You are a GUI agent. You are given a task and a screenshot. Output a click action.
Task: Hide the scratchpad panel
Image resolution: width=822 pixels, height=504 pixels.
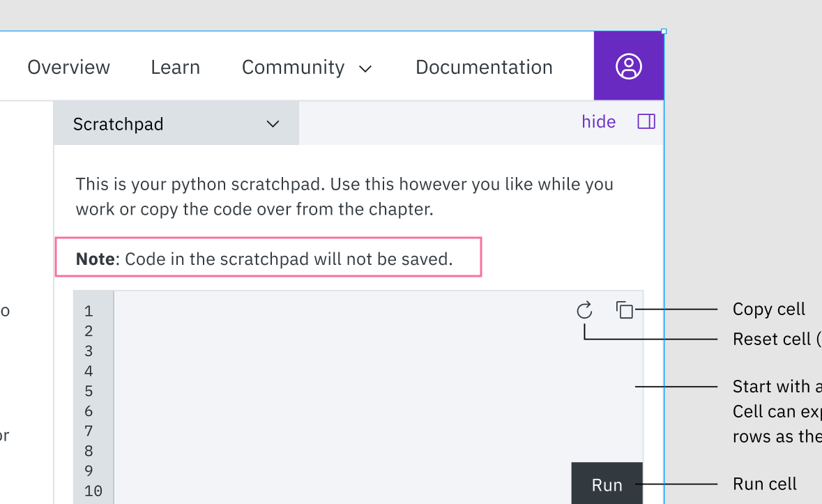pos(598,121)
